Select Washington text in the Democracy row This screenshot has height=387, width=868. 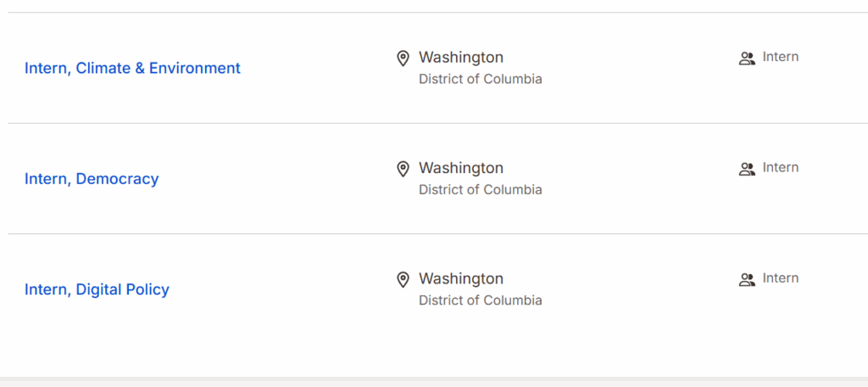461,168
